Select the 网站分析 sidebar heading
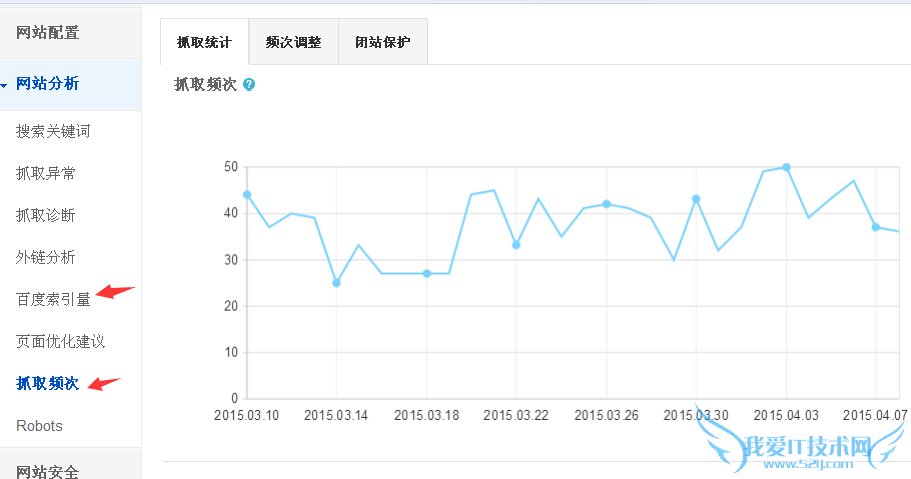Screen dimensions: 911x479 click(x=48, y=84)
